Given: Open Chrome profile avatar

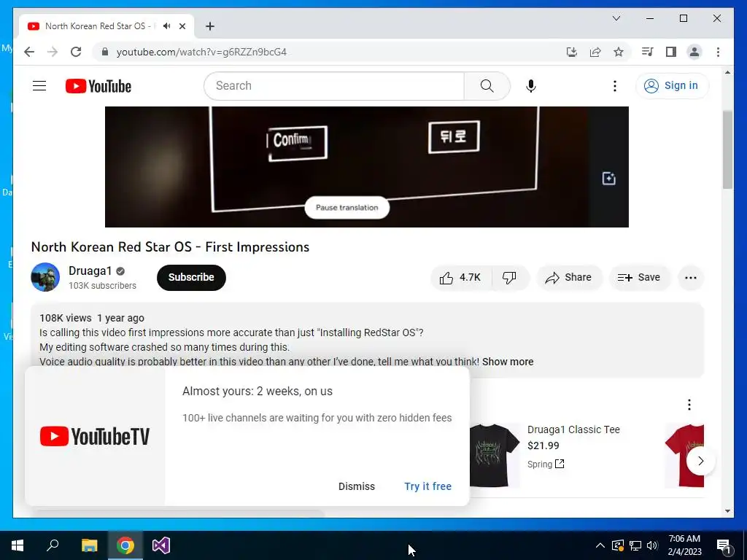Looking at the screenshot, I should (x=694, y=52).
